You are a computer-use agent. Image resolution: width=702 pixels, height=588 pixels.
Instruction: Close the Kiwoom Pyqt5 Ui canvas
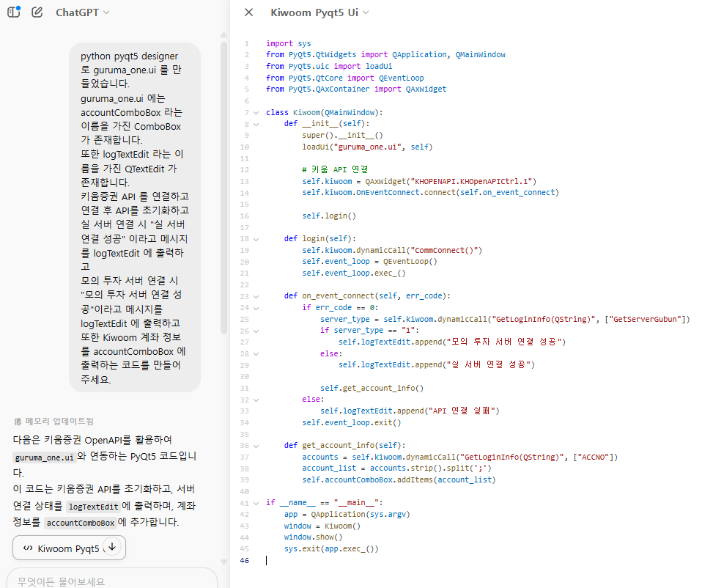tap(249, 12)
